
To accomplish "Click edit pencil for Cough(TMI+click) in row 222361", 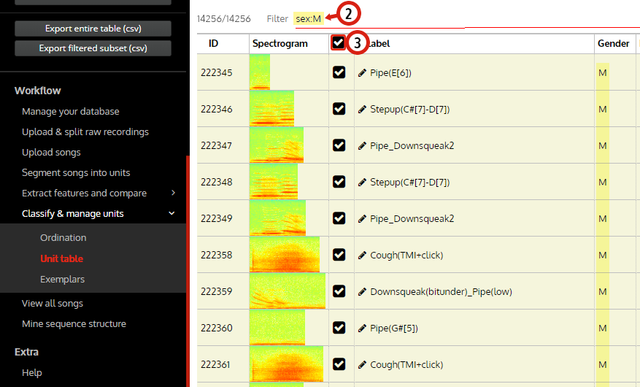I will point(362,365).
